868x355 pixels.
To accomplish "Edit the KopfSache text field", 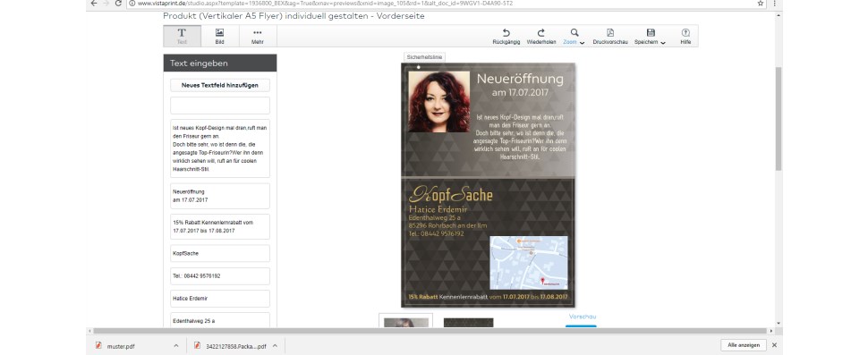I will pyautogui.click(x=220, y=253).
